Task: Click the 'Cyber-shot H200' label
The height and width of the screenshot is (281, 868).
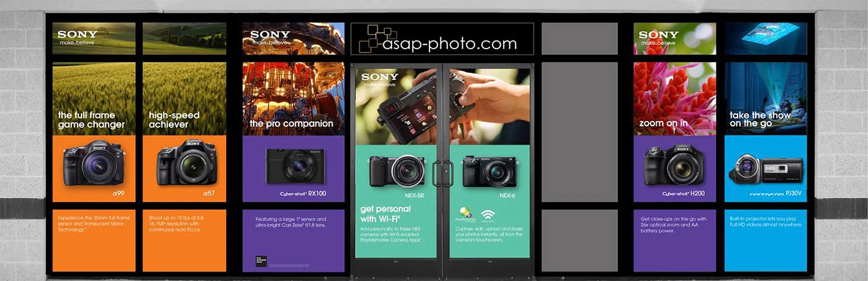Action: [683, 193]
